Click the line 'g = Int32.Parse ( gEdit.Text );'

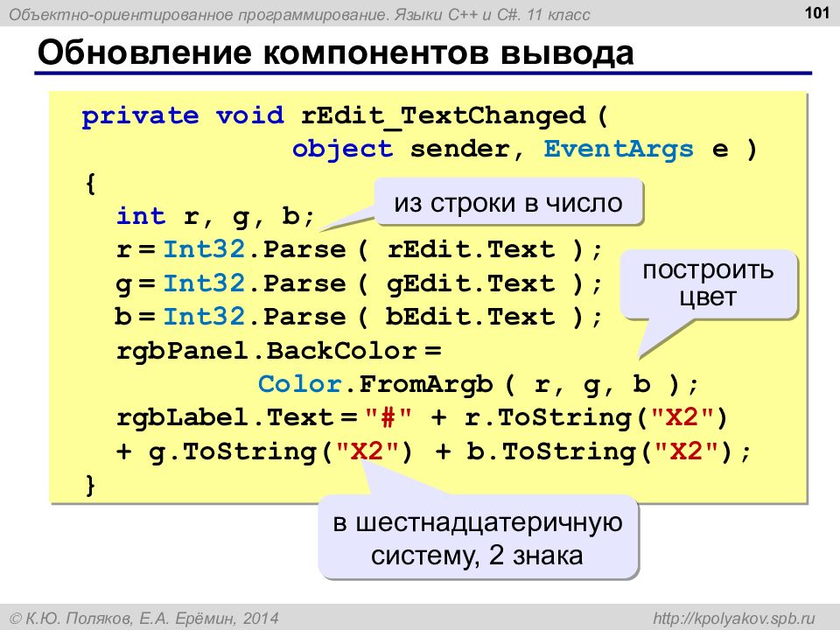(360, 283)
